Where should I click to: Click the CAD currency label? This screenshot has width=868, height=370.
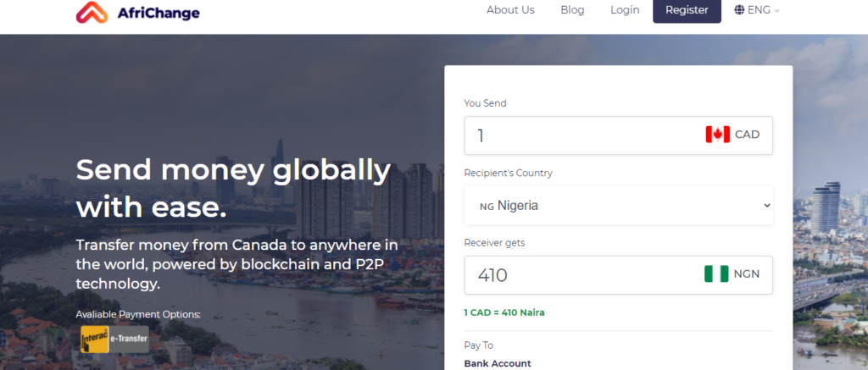point(747,135)
